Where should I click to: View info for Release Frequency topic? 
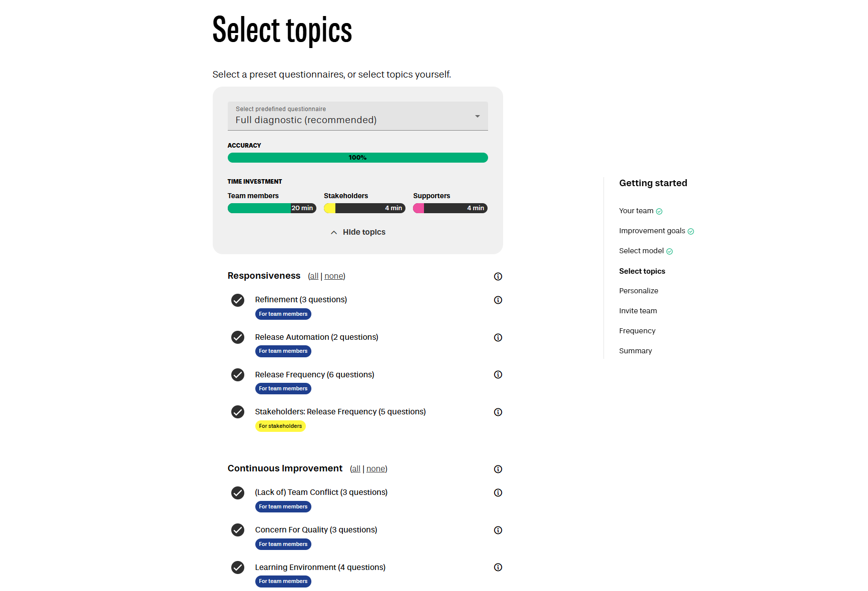pos(498,374)
